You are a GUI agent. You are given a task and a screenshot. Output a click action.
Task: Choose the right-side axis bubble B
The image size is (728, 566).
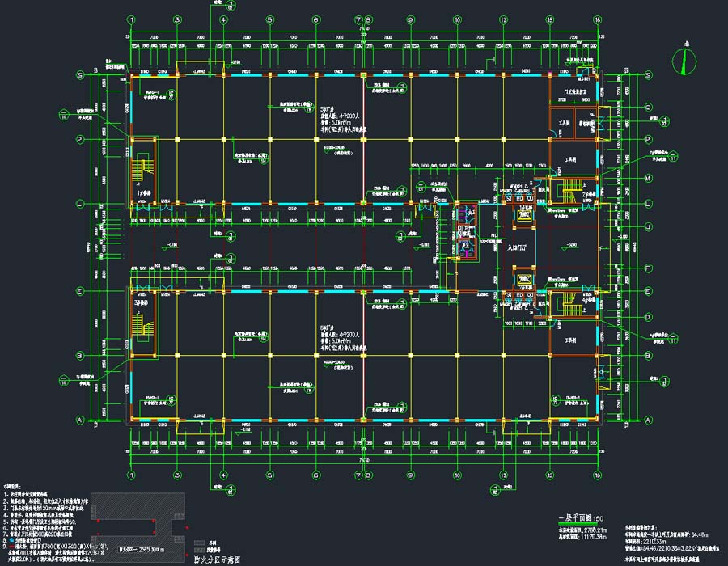click(648, 356)
